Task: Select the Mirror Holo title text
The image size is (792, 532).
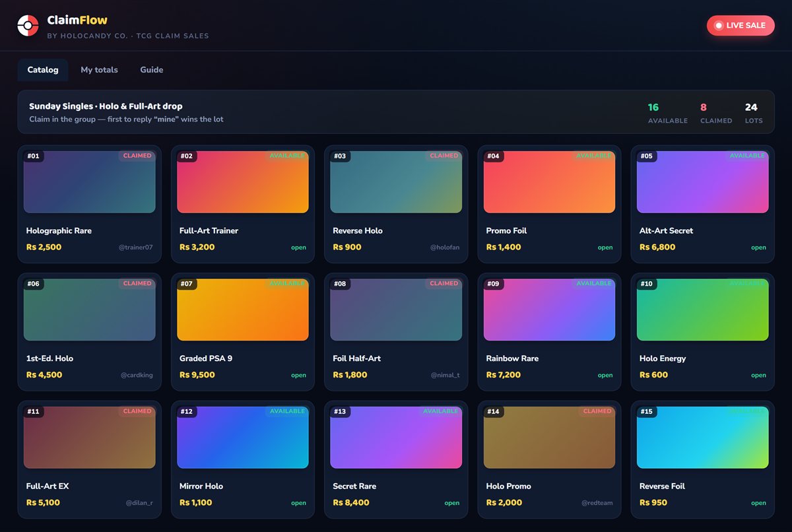Action: (201, 486)
